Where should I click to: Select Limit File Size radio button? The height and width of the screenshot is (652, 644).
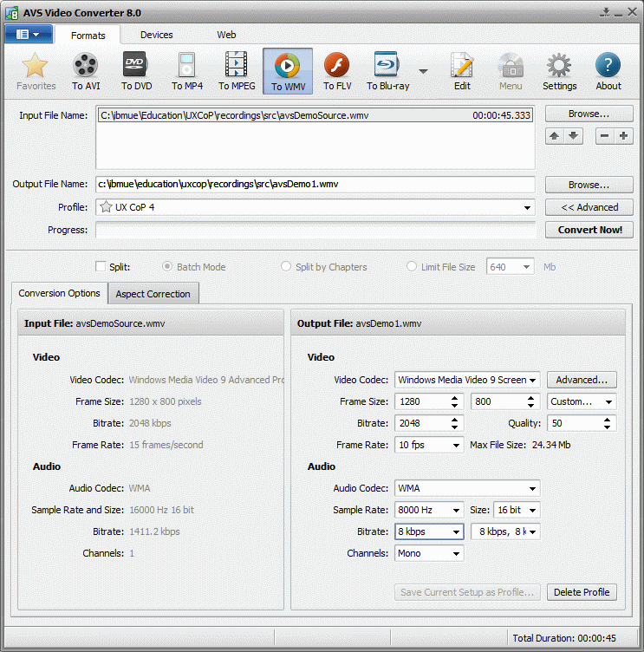click(412, 266)
